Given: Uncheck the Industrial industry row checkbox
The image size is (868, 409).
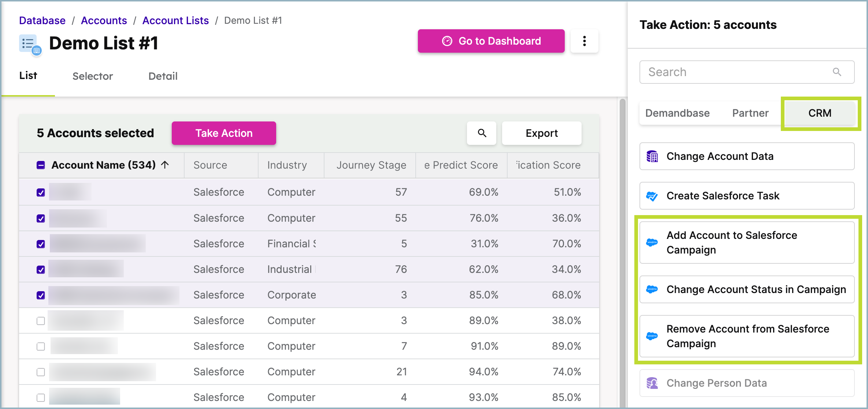Looking at the screenshot, I should pyautogui.click(x=41, y=270).
